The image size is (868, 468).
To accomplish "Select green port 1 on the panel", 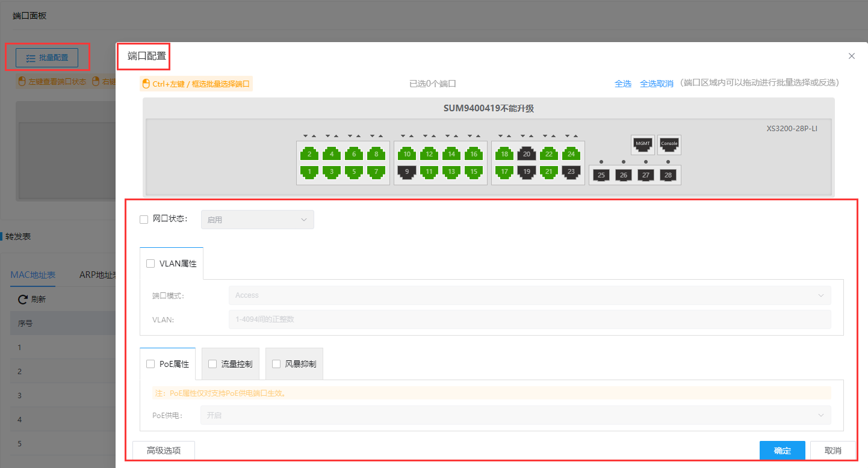I will pyautogui.click(x=309, y=171).
